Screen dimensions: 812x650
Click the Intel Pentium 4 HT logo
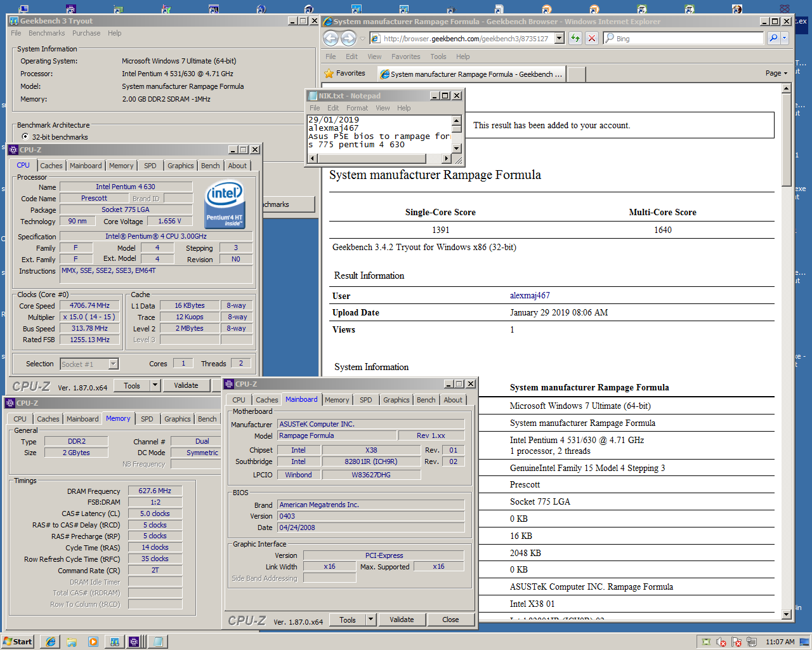[x=225, y=205]
